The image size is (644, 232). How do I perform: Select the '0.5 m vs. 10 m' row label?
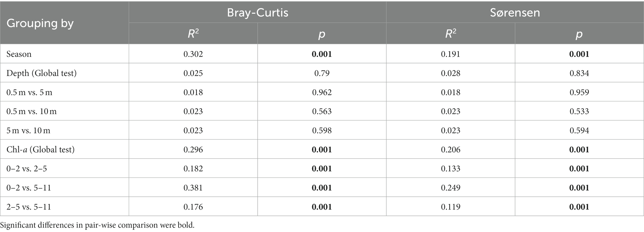coord(31,111)
